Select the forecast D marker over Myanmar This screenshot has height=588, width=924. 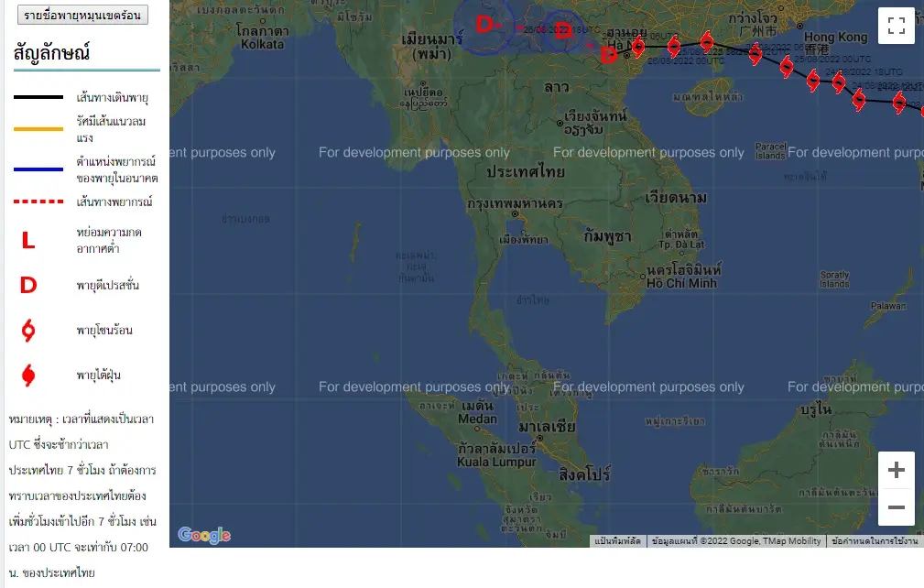485,24
